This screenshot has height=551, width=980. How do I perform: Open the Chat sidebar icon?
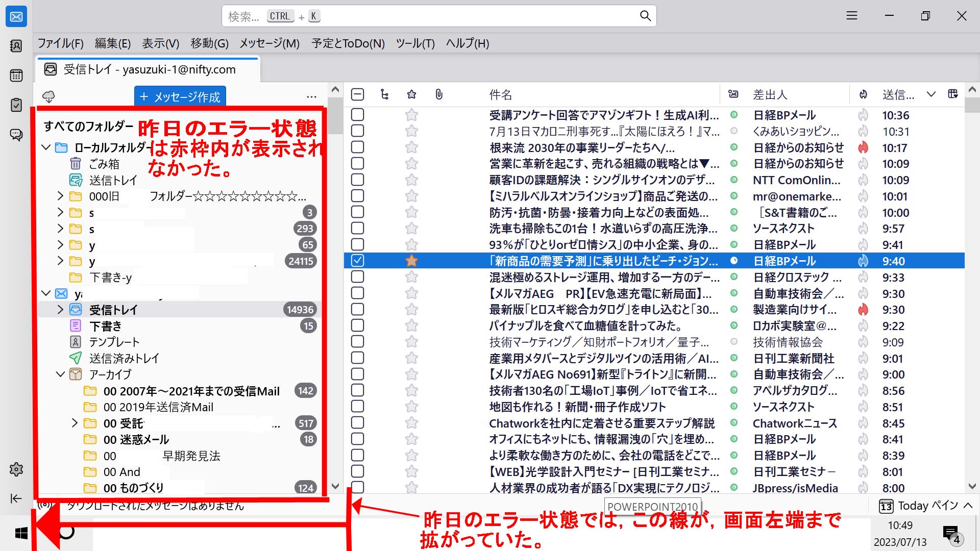point(16,135)
